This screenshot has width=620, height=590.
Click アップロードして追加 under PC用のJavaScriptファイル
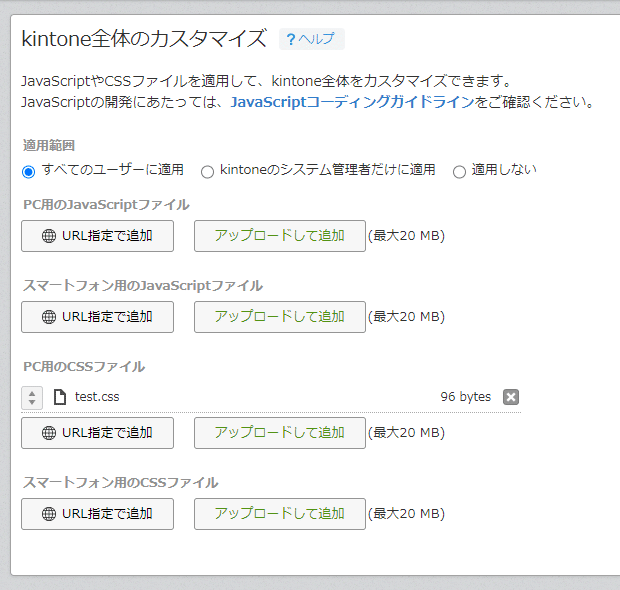280,236
